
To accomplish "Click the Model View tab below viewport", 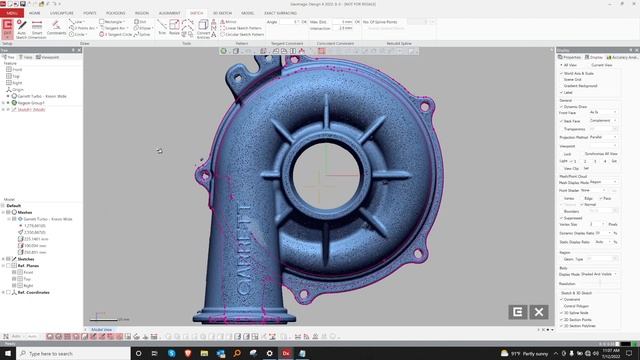I will pyautogui.click(x=101, y=329).
